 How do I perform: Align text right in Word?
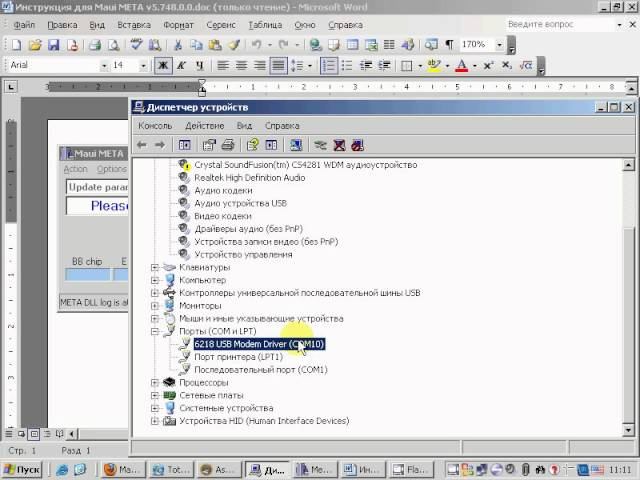coord(260,65)
